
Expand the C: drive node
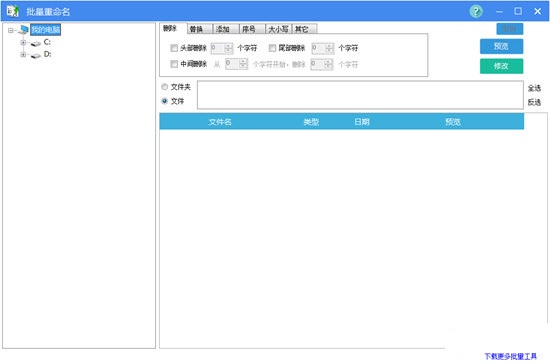click(23, 42)
